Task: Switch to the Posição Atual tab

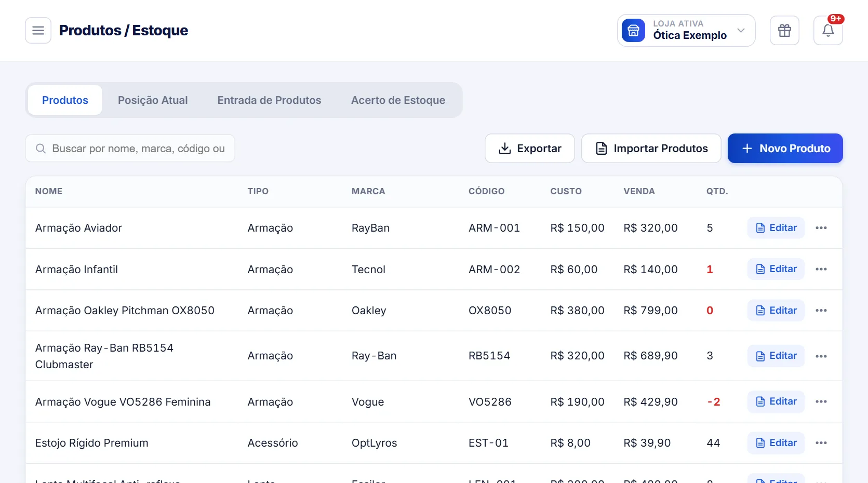Action: (153, 100)
